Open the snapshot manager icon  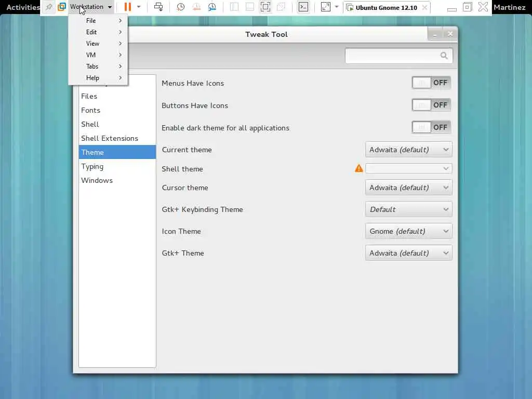[x=212, y=7]
